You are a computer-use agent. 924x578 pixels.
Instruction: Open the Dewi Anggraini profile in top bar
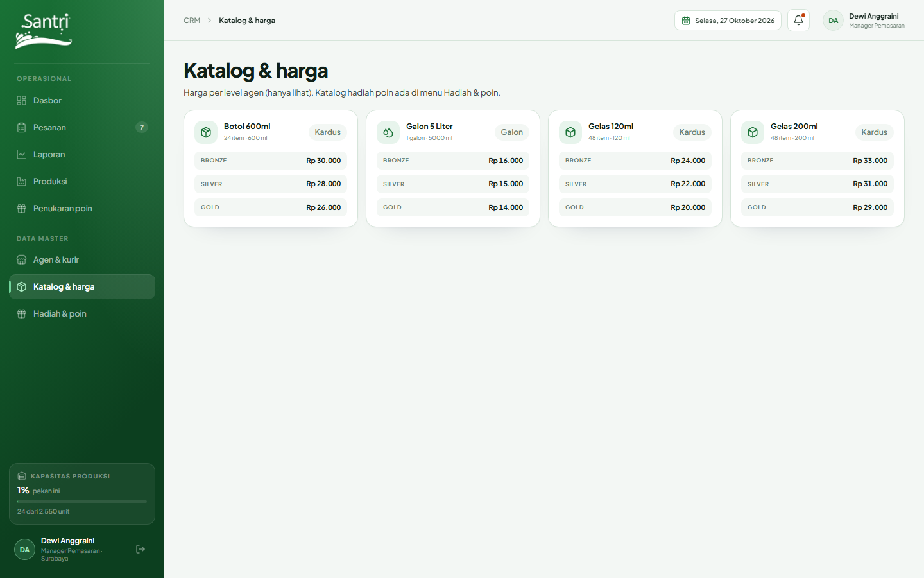(x=864, y=21)
